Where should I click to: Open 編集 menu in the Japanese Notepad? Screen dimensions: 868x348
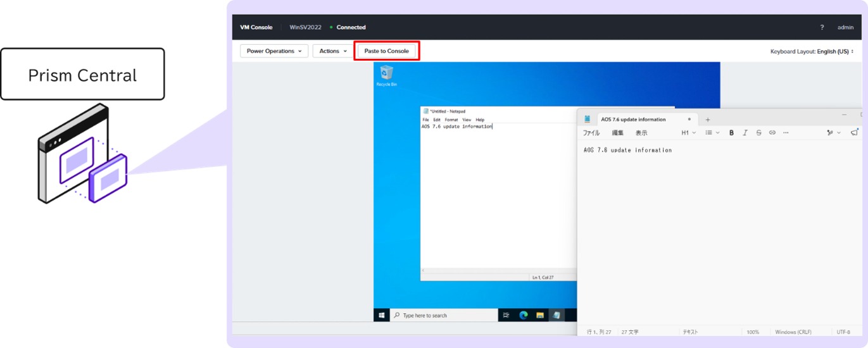618,133
